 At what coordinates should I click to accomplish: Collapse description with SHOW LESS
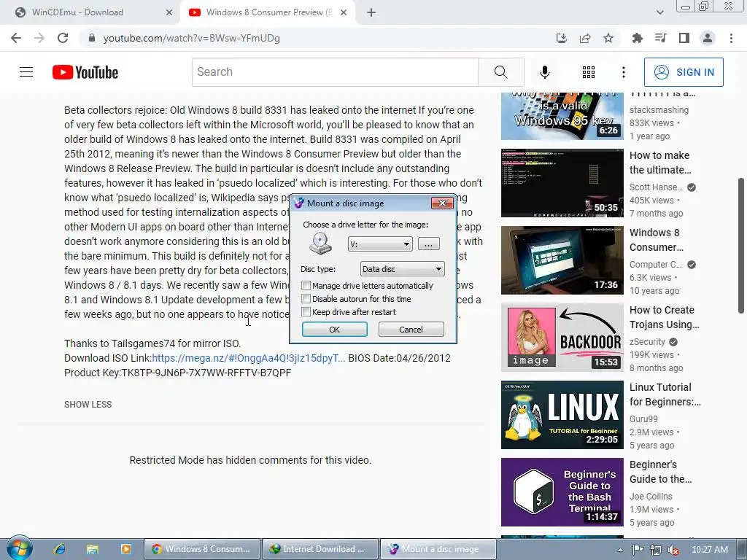(x=88, y=404)
